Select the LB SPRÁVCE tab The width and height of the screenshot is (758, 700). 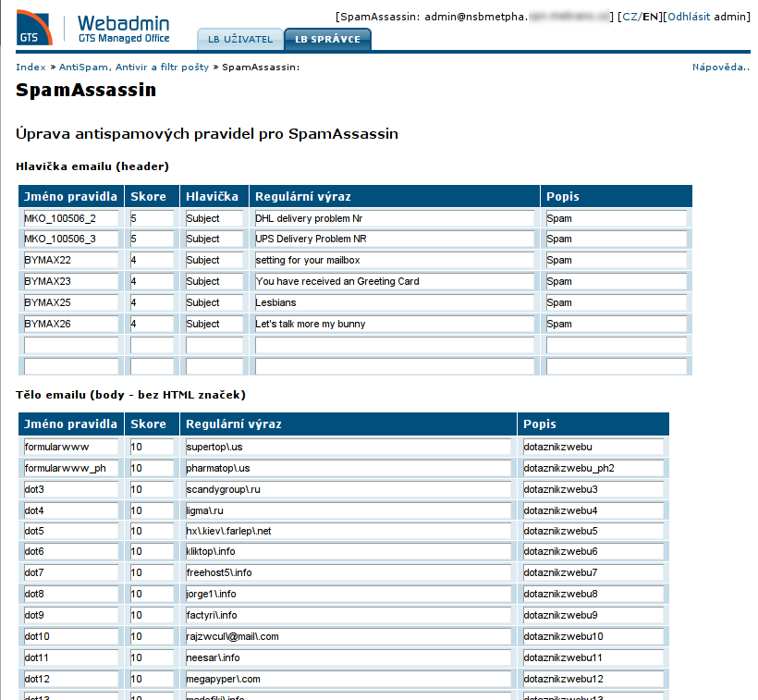pyautogui.click(x=328, y=39)
